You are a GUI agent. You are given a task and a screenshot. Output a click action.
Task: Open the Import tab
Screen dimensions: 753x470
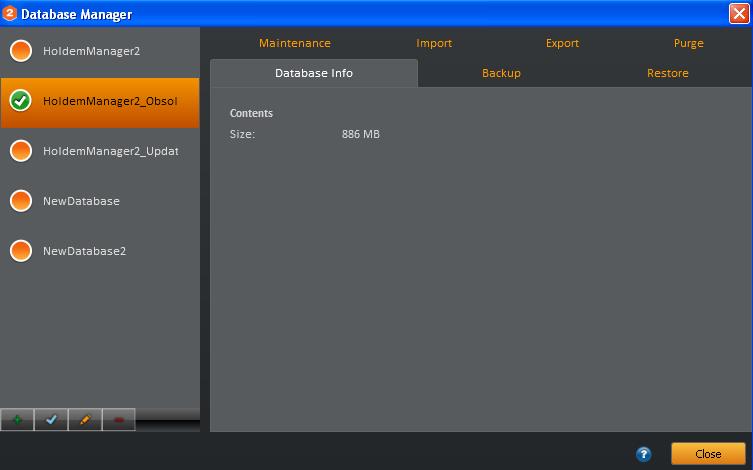434,43
